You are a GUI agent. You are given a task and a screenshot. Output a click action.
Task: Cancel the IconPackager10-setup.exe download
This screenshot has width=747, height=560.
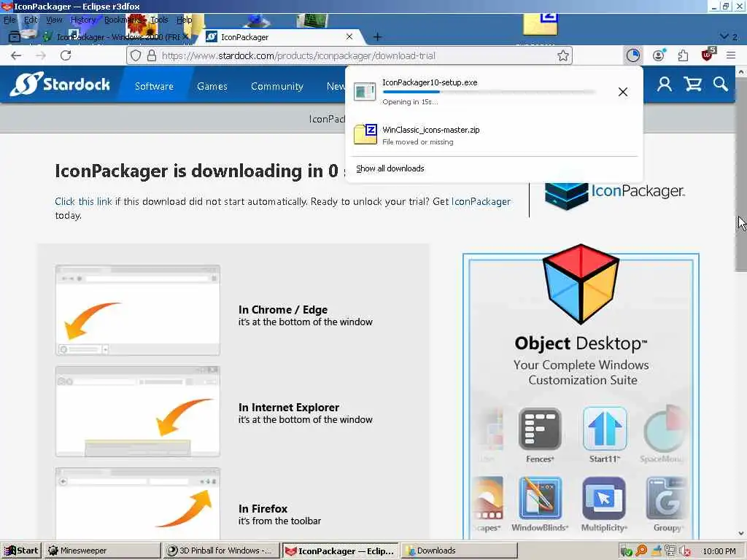coord(623,92)
